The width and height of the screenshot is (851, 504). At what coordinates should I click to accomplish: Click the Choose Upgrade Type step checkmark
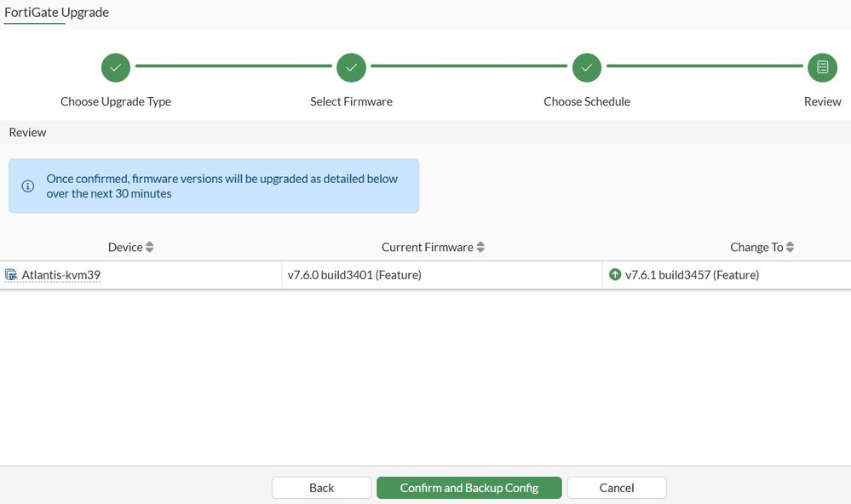point(116,67)
